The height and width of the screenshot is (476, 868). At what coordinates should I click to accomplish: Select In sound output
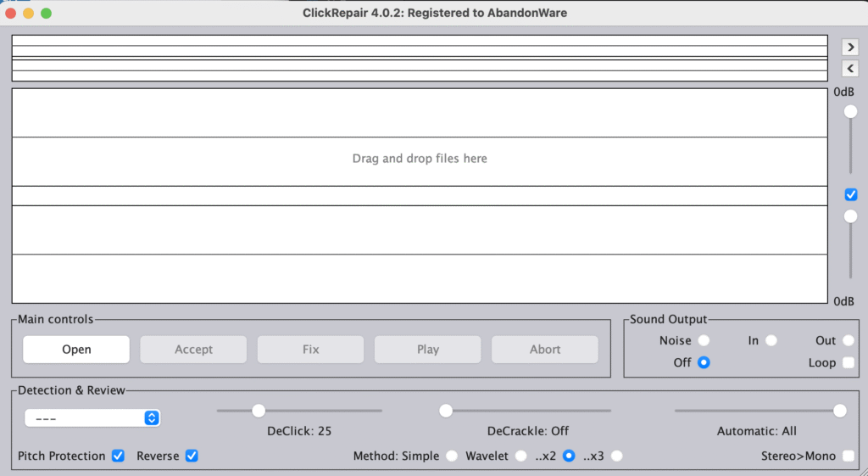coord(771,340)
